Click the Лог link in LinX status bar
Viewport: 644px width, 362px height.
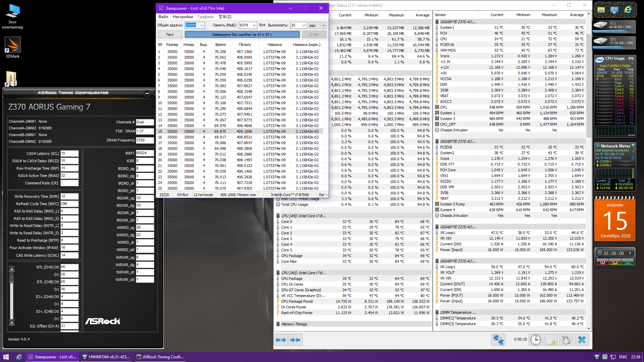pos(323,195)
